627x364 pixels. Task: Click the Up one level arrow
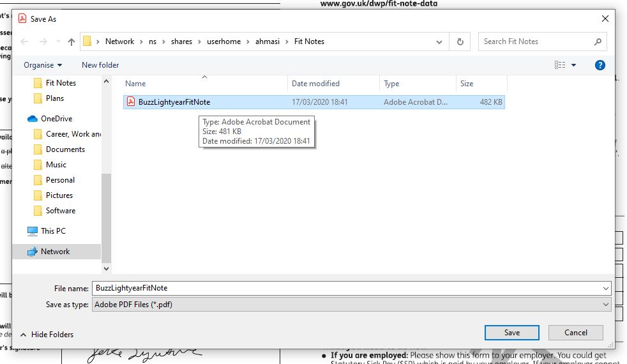[72, 42]
